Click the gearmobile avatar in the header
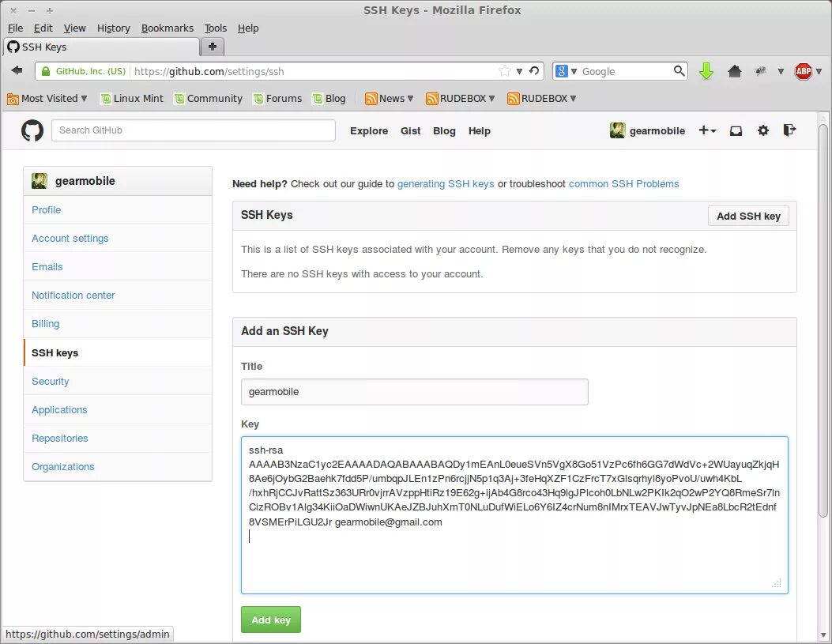This screenshot has width=832, height=644. pos(617,130)
